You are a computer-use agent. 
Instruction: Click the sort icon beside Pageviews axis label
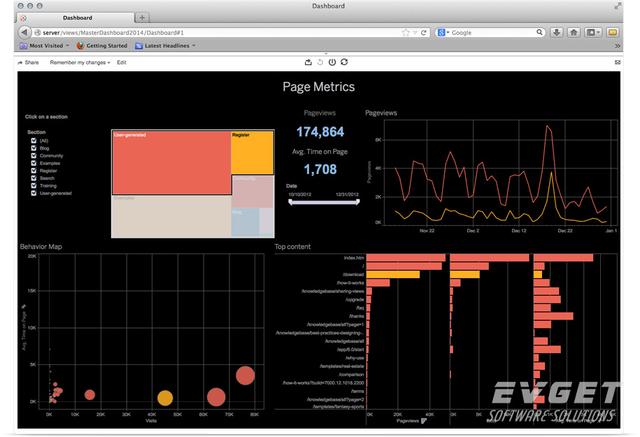[x=424, y=421]
